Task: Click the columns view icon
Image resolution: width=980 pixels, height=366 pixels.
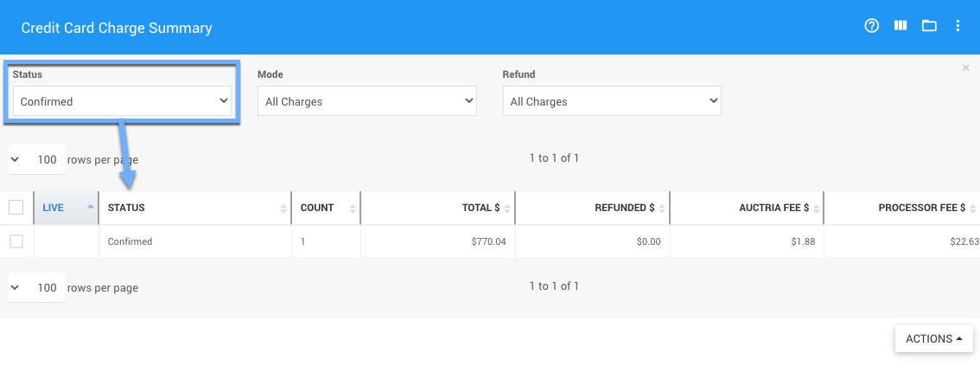Action: coord(900,26)
